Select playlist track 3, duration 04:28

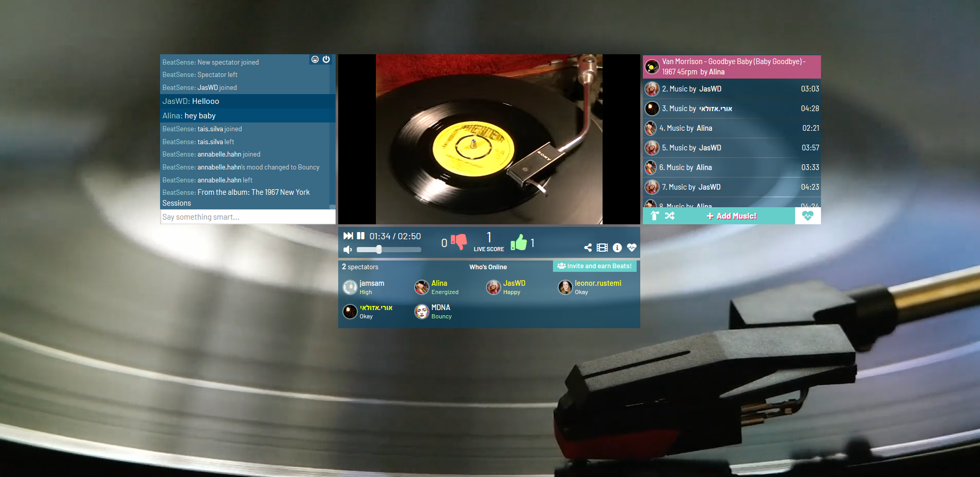732,109
